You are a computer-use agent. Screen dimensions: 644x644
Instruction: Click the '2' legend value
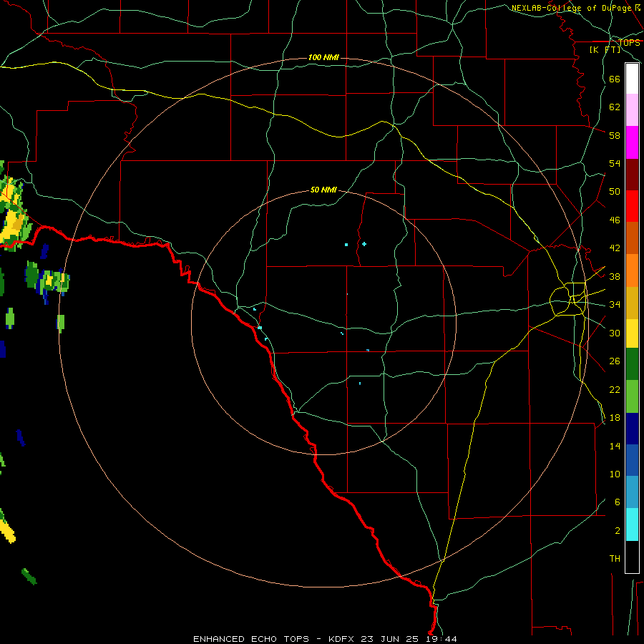(x=618, y=531)
